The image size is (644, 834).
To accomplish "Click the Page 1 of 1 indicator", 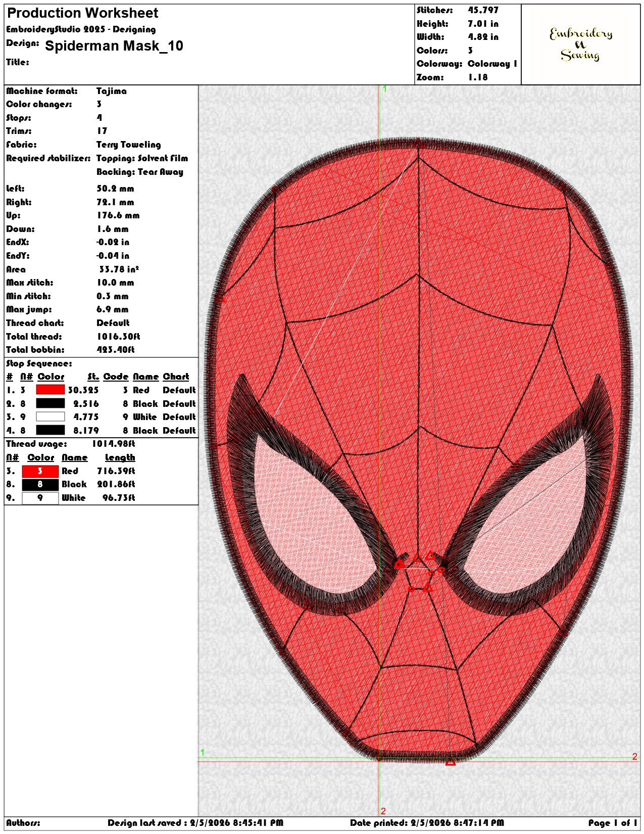I will click(x=613, y=823).
